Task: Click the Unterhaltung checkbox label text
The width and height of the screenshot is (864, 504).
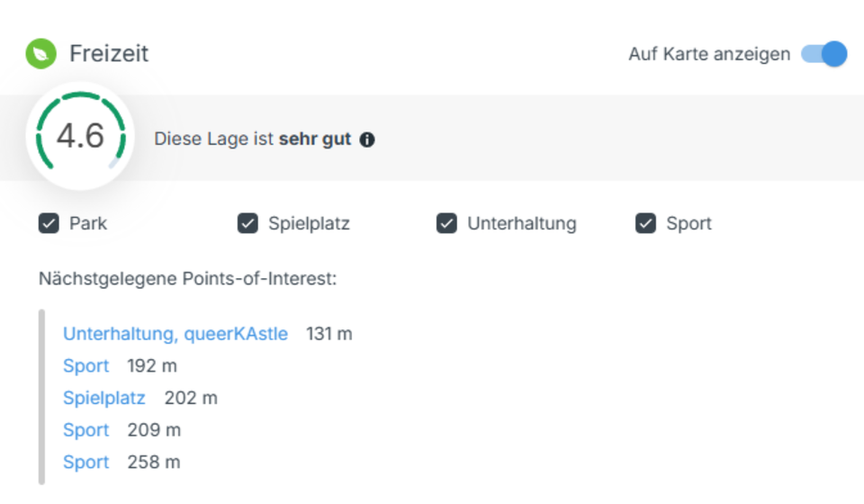Action: click(521, 223)
